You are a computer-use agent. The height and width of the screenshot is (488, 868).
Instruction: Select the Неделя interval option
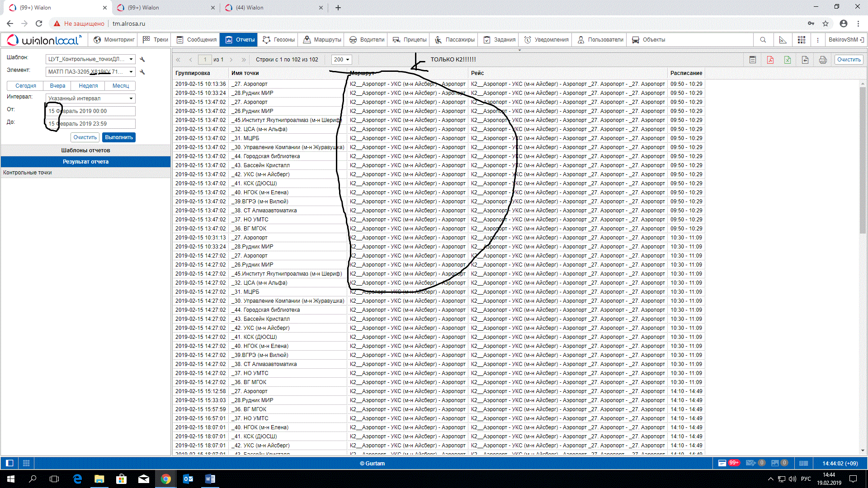coord(88,86)
